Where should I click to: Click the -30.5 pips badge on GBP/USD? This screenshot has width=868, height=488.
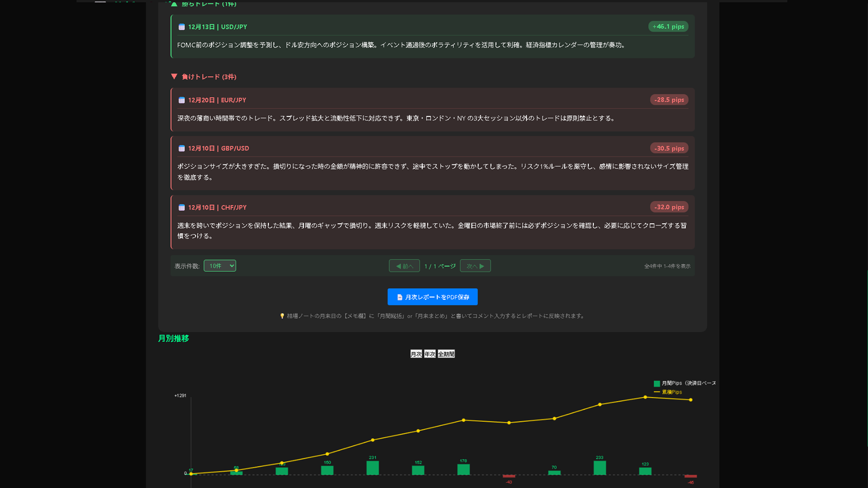669,149
